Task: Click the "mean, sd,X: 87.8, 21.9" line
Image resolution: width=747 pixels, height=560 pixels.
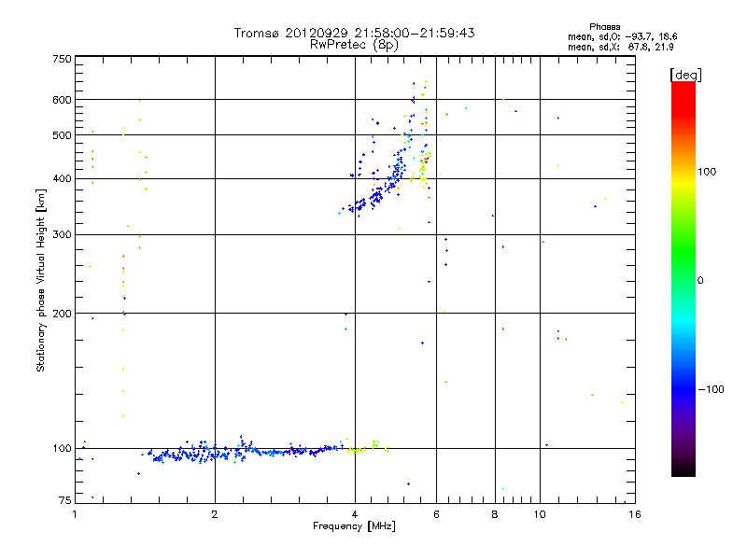Action: point(621,47)
